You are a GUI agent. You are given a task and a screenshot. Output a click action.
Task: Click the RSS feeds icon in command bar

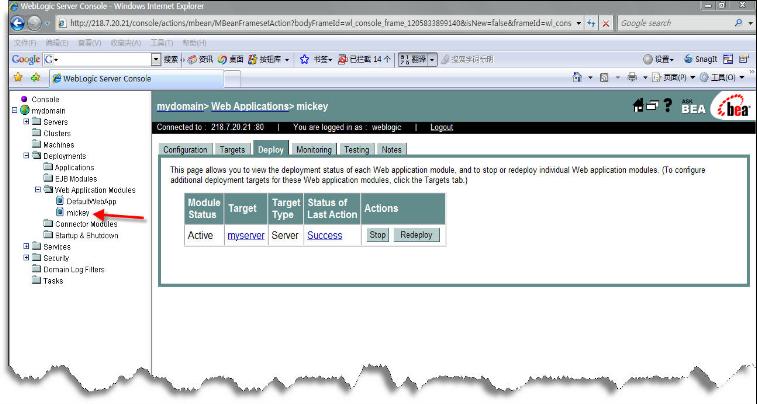coord(604,77)
